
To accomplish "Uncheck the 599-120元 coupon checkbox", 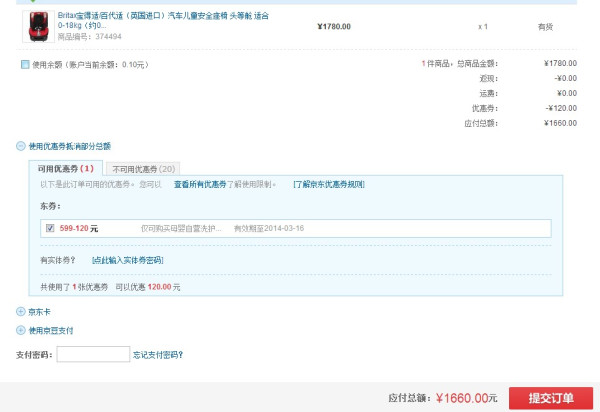I will click(x=50, y=228).
